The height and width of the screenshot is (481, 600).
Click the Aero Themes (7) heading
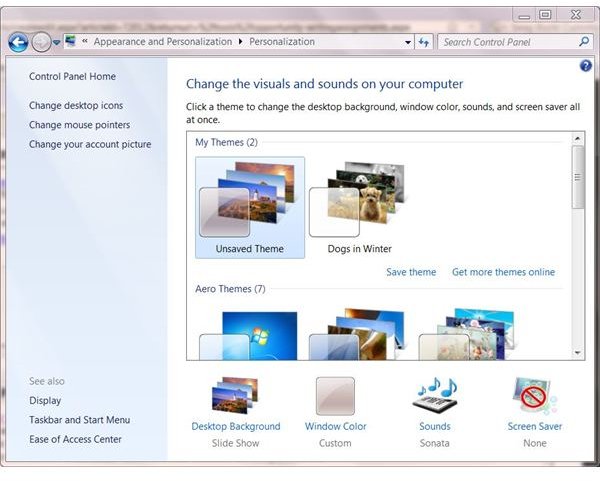tap(230, 289)
